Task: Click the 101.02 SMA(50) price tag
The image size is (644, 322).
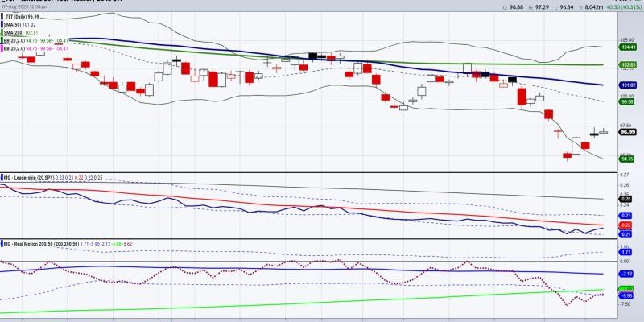Action: [x=626, y=85]
